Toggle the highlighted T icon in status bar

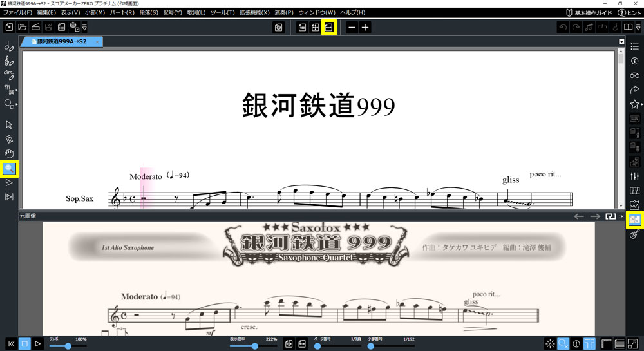(x=589, y=344)
